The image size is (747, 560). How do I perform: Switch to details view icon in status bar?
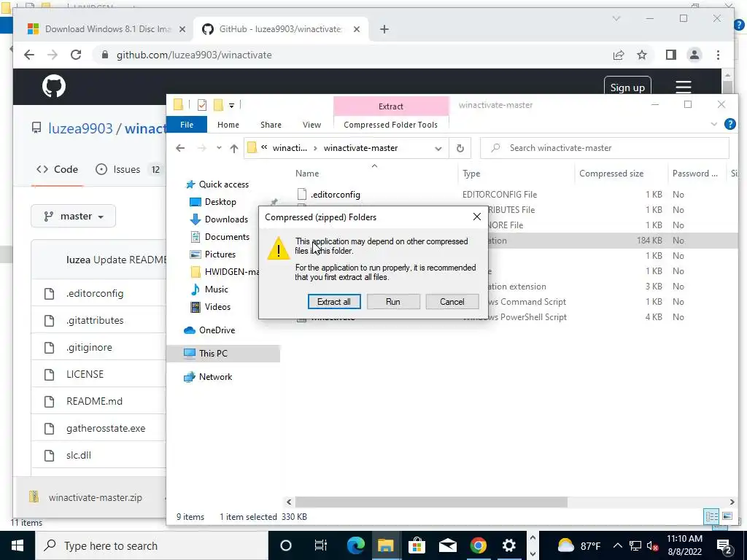[x=712, y=517]
